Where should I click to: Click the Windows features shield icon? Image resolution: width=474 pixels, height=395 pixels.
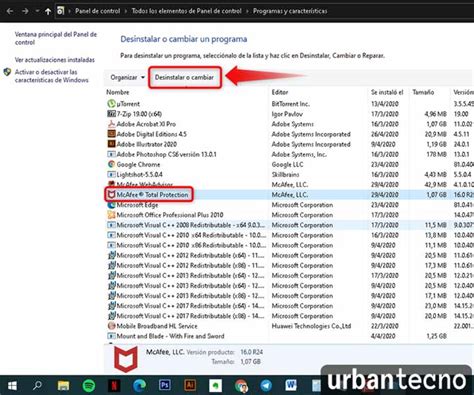coord(7,72)
